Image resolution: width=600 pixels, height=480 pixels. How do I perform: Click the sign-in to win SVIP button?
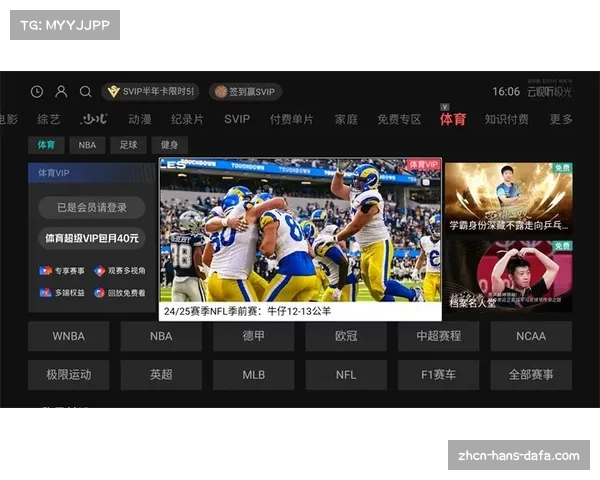click(x=245, y=92)
